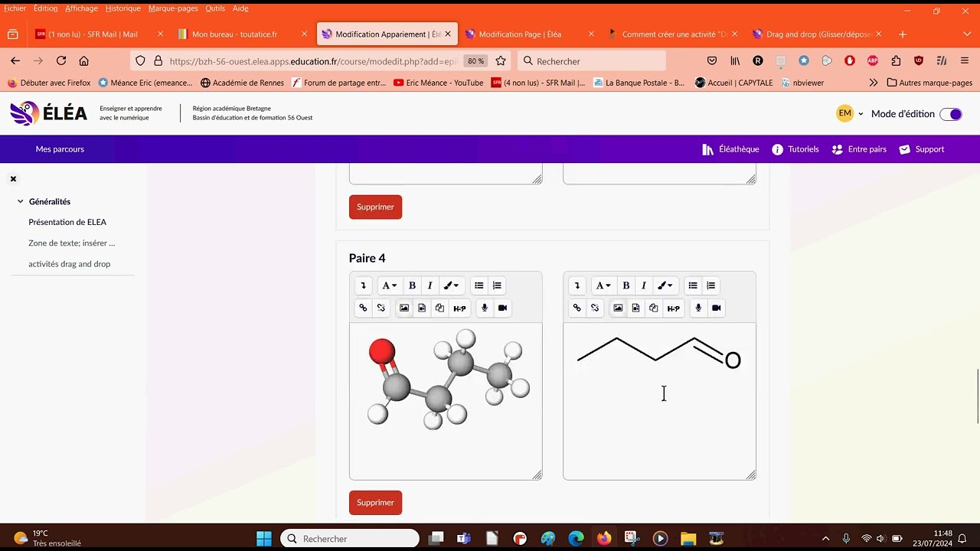
Task: Select the skeletal formula image
Action: (659, 354)
